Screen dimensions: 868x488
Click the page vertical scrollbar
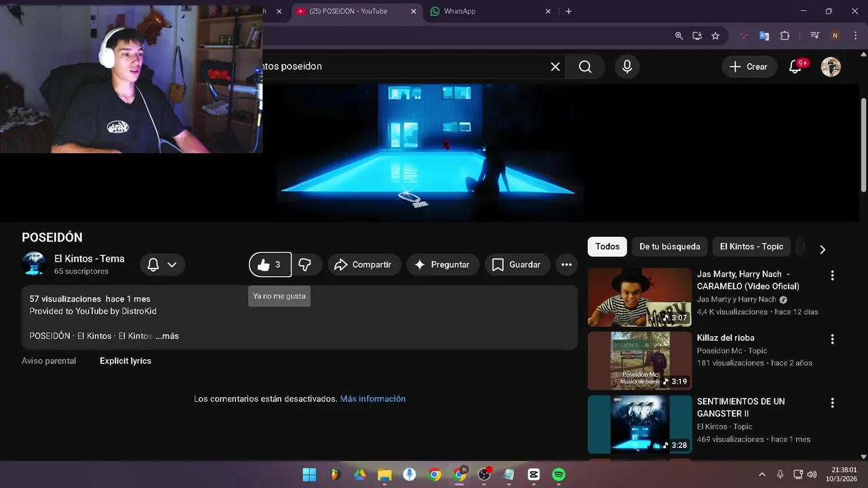pos(863,146)
